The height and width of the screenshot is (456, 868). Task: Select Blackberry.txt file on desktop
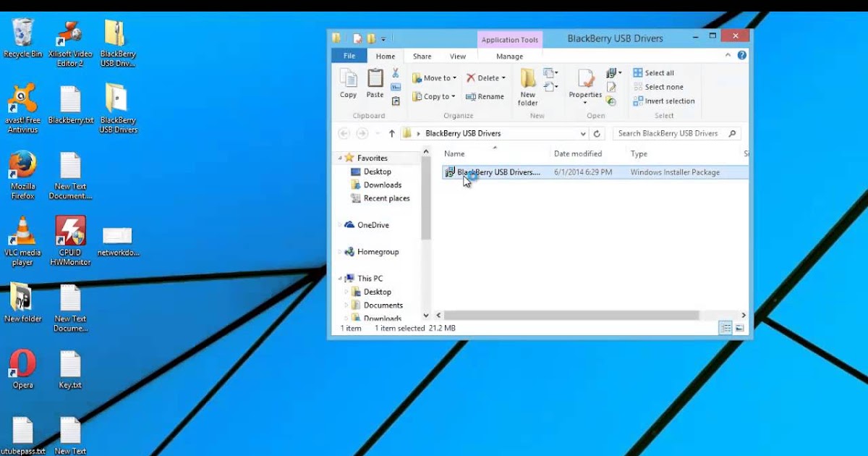(70, 105)
